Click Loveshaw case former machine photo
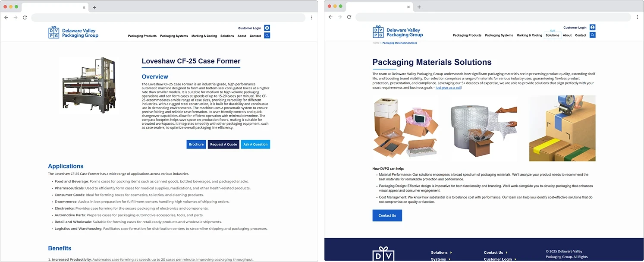Image resolution: width=644 pixels, height=262 pixels. [x=89, y=85]
